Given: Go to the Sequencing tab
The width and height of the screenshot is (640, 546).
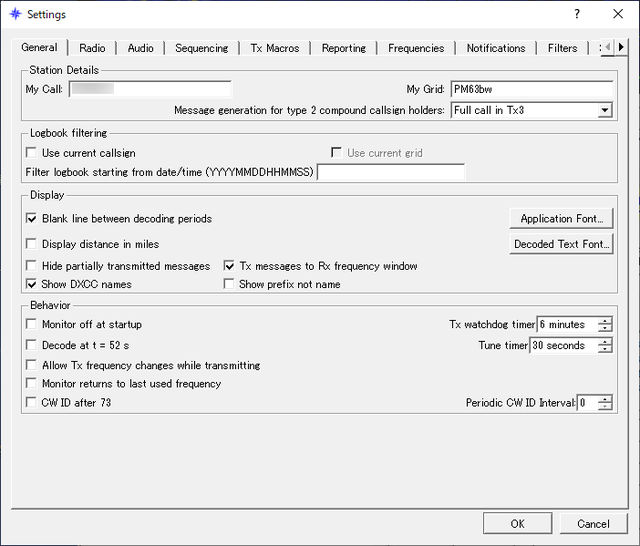Looking at the screenshot, I should (202, 48).
